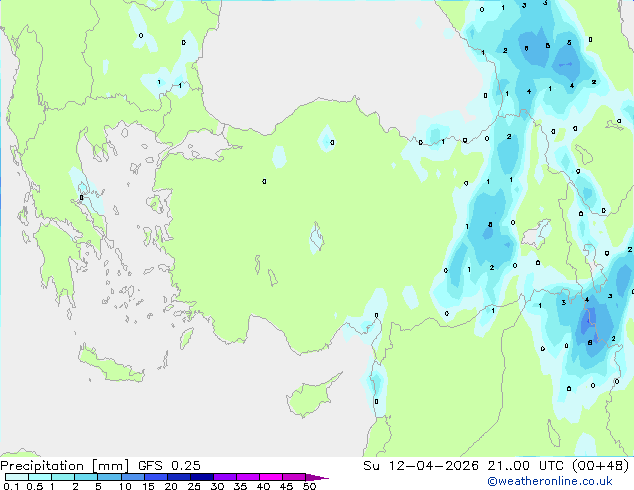Pick the 35 mm legend swatch
634x490 pixels.
[247, 477]
